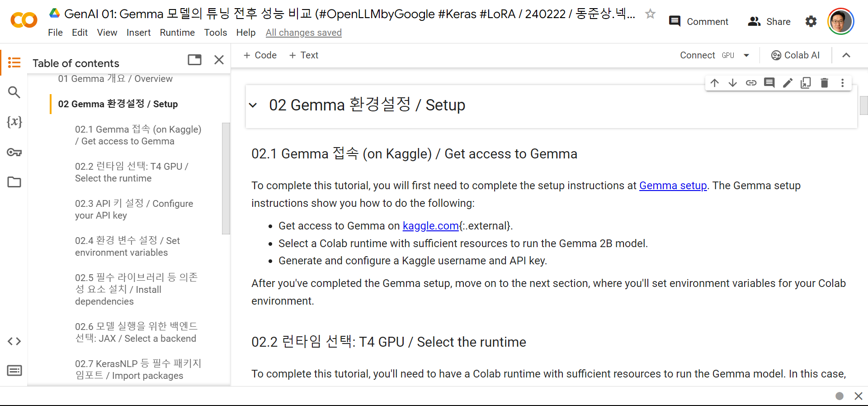Open the Insert menu
Viewport: 868px width, 406px height.
(x=138, y=32)
